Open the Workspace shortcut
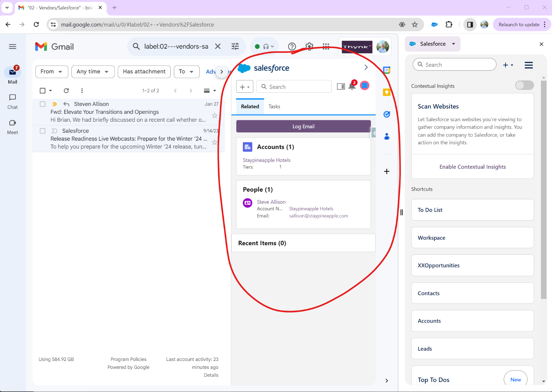The image size is (552, 392). coord(472,238)
